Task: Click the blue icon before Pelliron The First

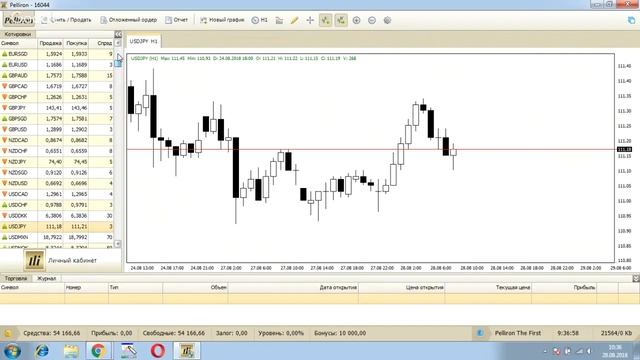Action: pyautogui.click(x=480, y=333)
